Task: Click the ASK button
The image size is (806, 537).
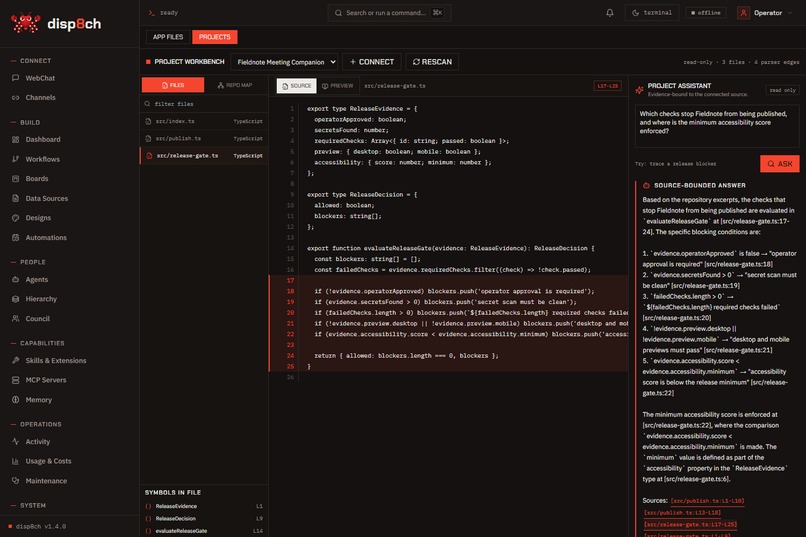Action: coord(780,164)
